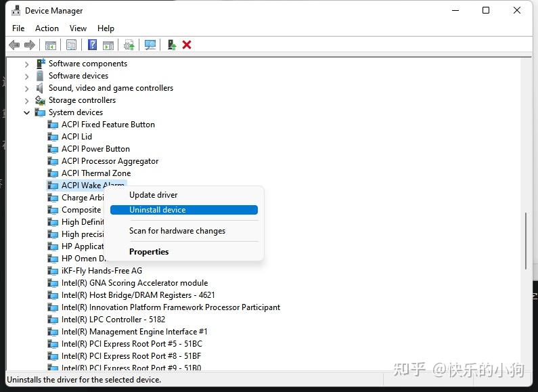Image resolution: width=538 pixels, height=392 pixels.
Task: Click the iKF-Fly Hands-Free AG device icon
Action: coord(53,271)
